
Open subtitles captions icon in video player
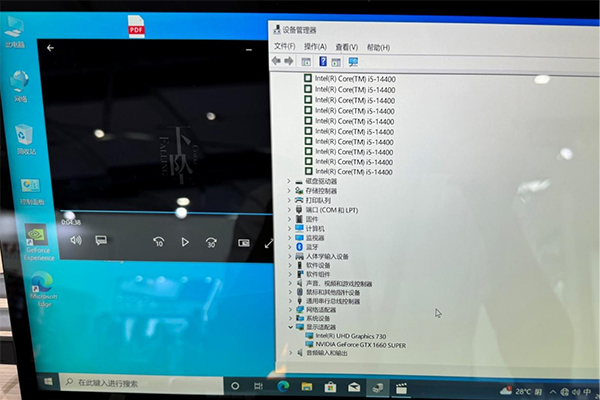[101, 240]
